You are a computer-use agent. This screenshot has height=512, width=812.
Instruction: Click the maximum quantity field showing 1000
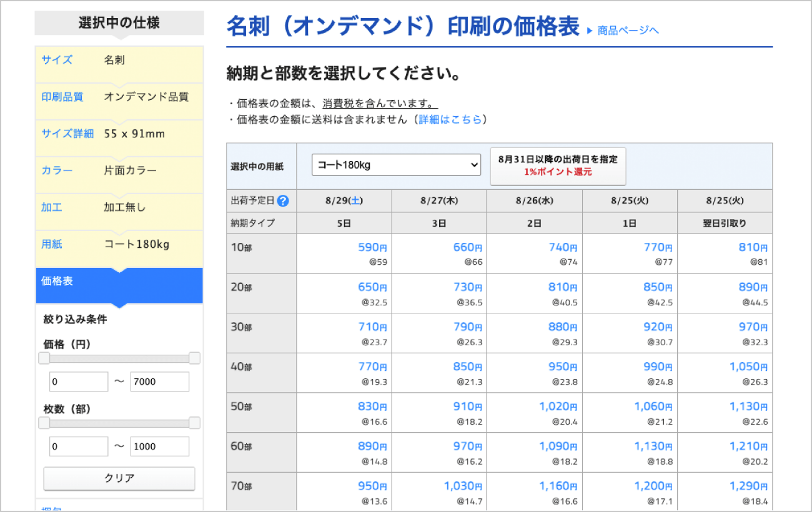(160, 446)
